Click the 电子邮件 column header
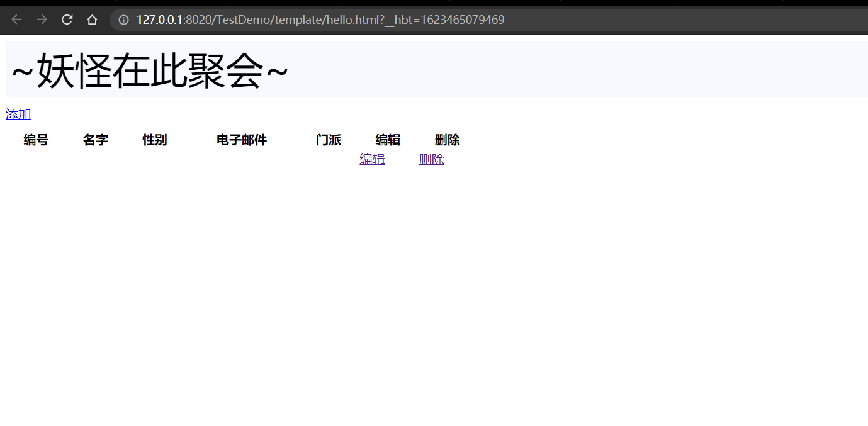 (x=242, y=140)
